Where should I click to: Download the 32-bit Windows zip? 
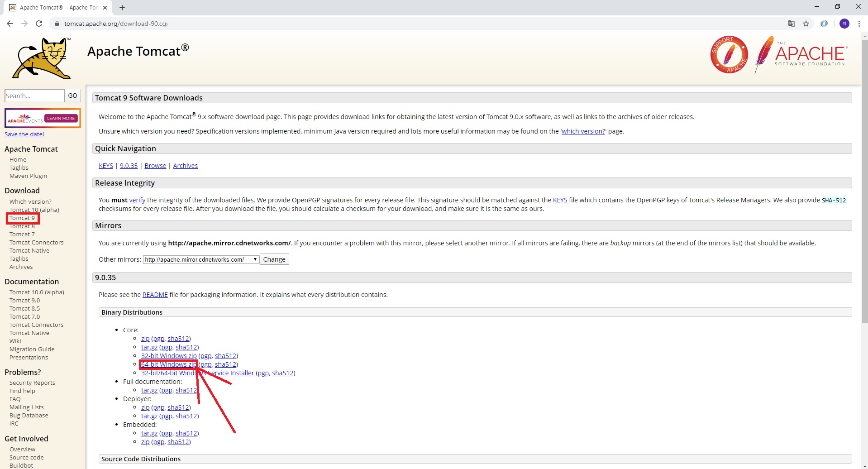tap(169, 356)
